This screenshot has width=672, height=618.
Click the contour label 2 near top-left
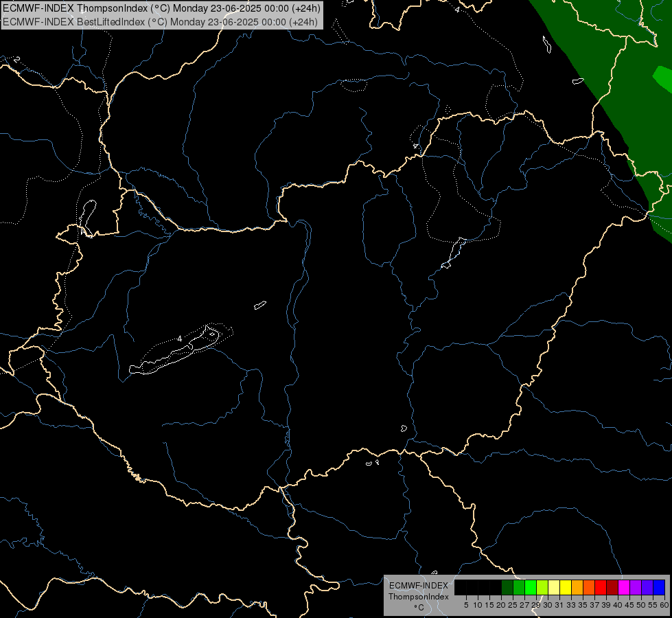coord(16,60)
